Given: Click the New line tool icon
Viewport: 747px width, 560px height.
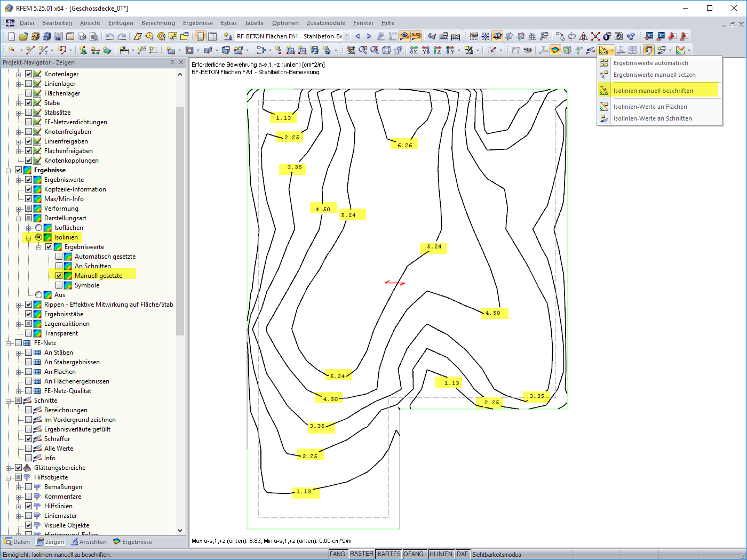Looking at the screenshot, I should click(30, 50).
